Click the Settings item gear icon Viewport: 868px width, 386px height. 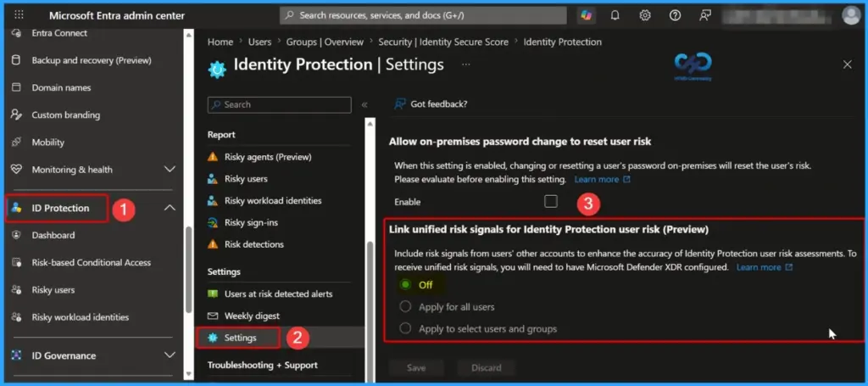(213, 338)
